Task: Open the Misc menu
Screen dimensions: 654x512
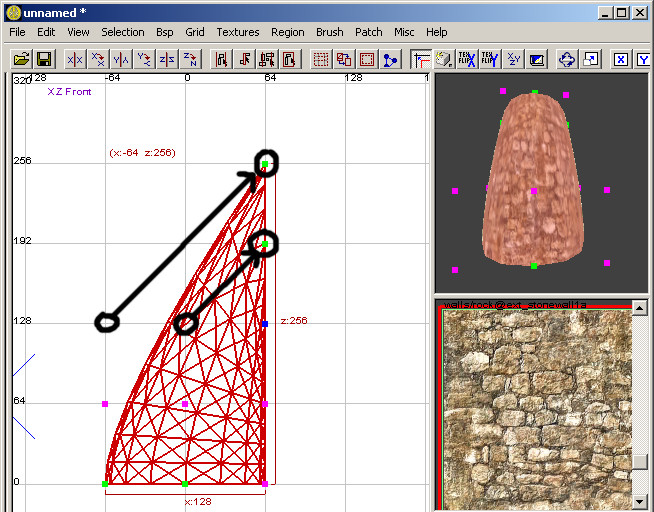Action: (x=404, y=32)
